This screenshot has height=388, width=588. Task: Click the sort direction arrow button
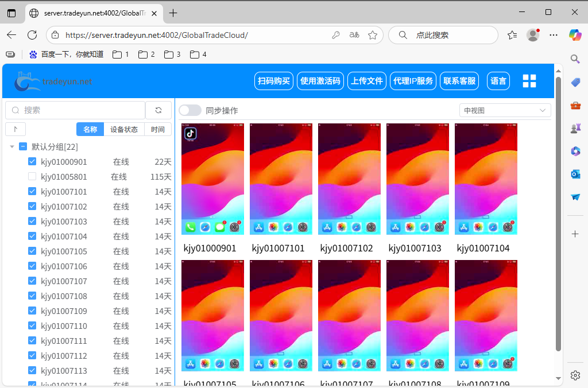(16, 129)
